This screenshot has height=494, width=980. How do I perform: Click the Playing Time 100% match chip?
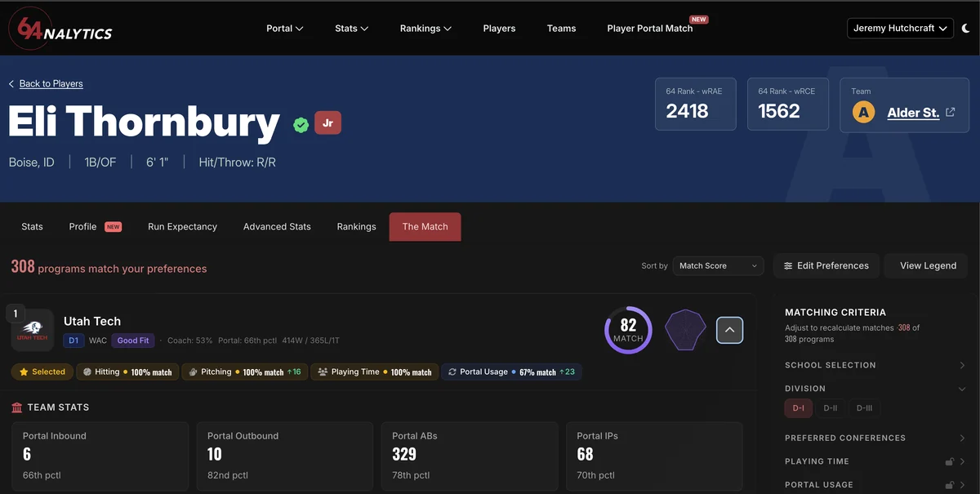pos(374,372)
